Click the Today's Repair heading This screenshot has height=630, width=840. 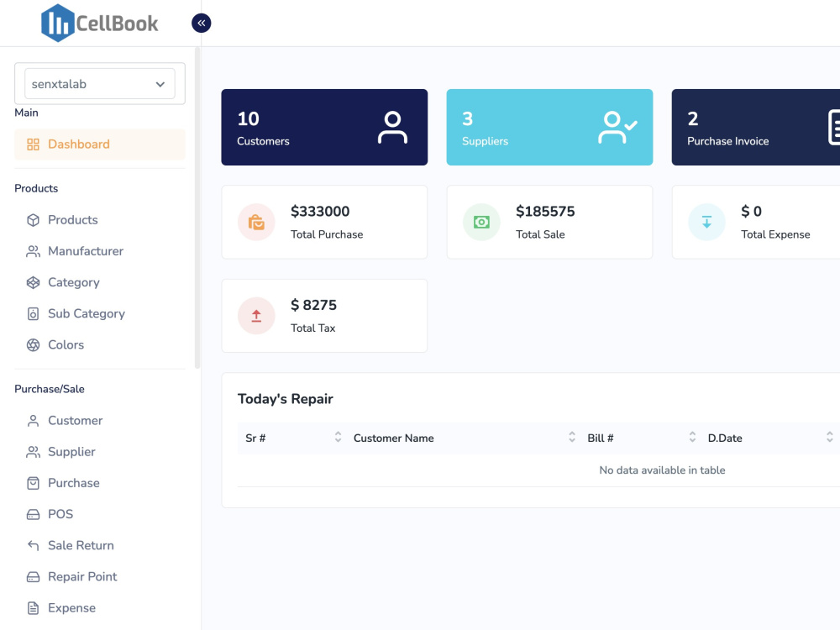tap(285, 399)
